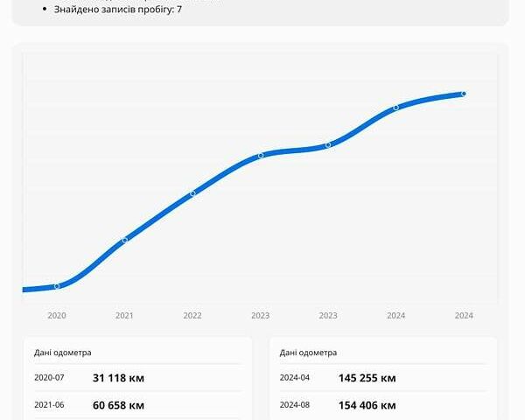
Task: Click the 145 255 км mileage value
Action: click(x=367, y=378)
